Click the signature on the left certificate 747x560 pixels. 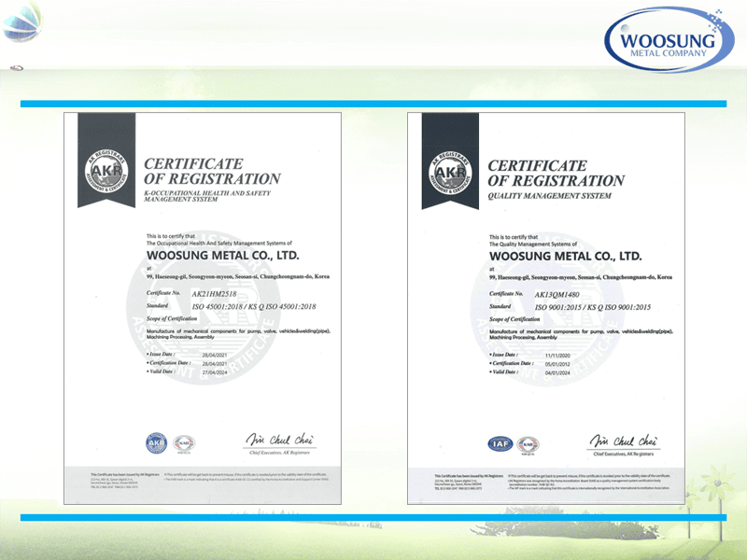pyautogui.click(x=279, y=440)
